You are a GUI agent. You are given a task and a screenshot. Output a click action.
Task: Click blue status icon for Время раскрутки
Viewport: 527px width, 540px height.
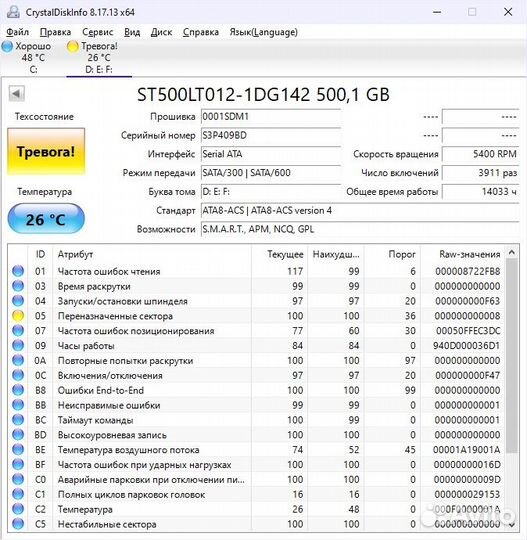click(x=18, y=286)
